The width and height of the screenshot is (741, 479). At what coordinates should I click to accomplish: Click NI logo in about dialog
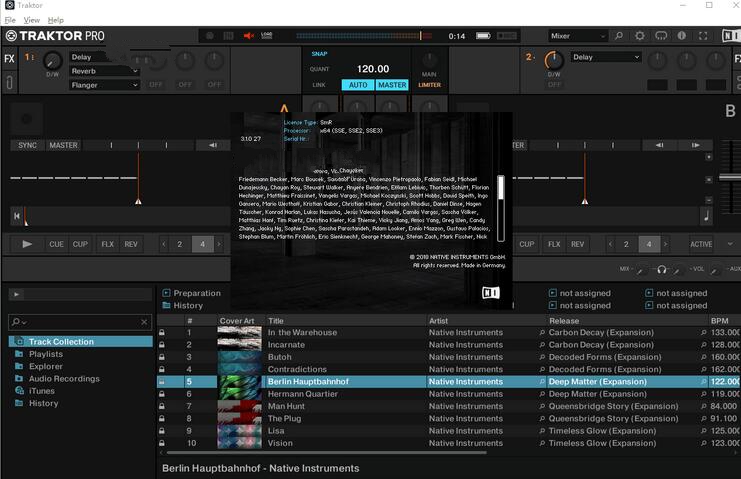click(491, 293)
